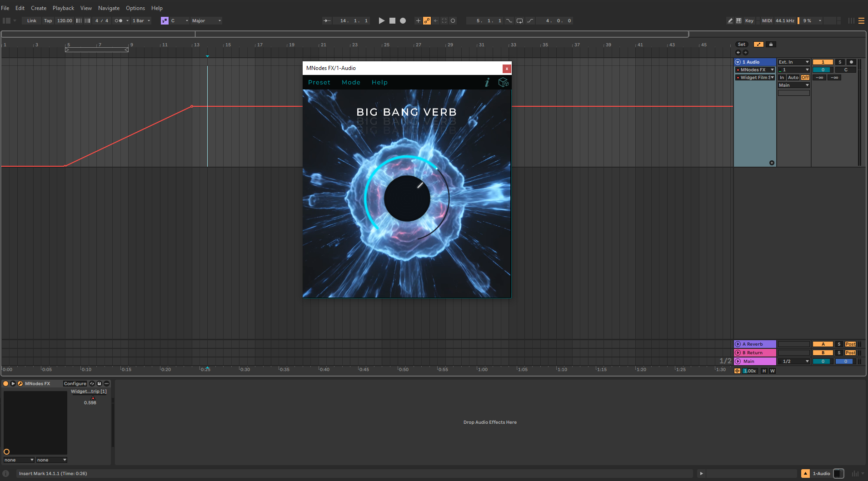Open Preset menu in Big Bang Verb plugin
The image size is (868, 481).
pyautogui.click(x=319, y=82)
